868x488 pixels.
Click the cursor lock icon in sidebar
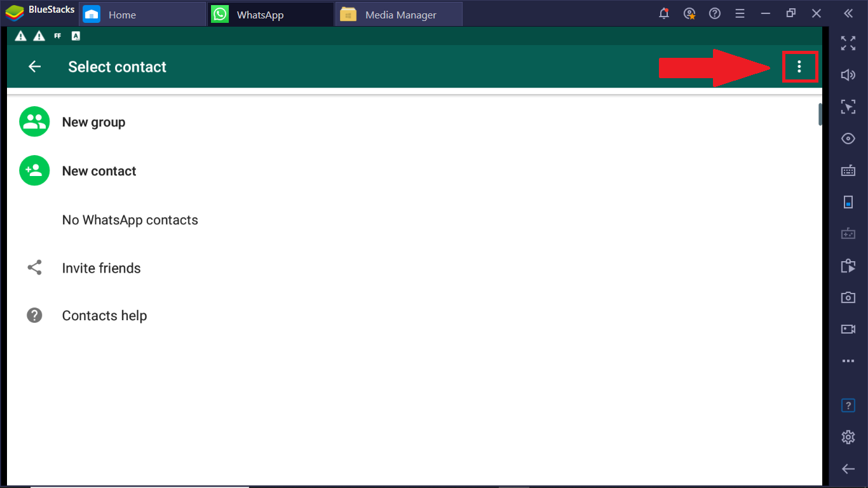coord(848,106)
